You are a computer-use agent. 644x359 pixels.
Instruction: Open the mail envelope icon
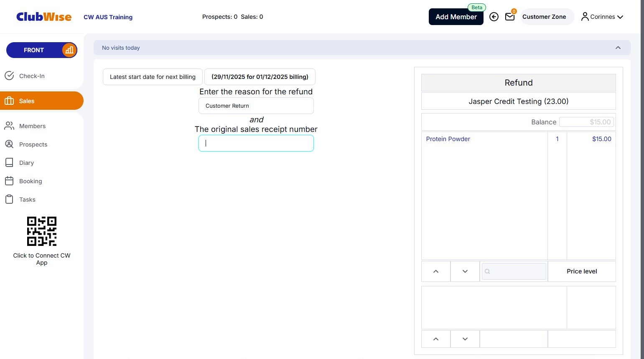(510, 17)
